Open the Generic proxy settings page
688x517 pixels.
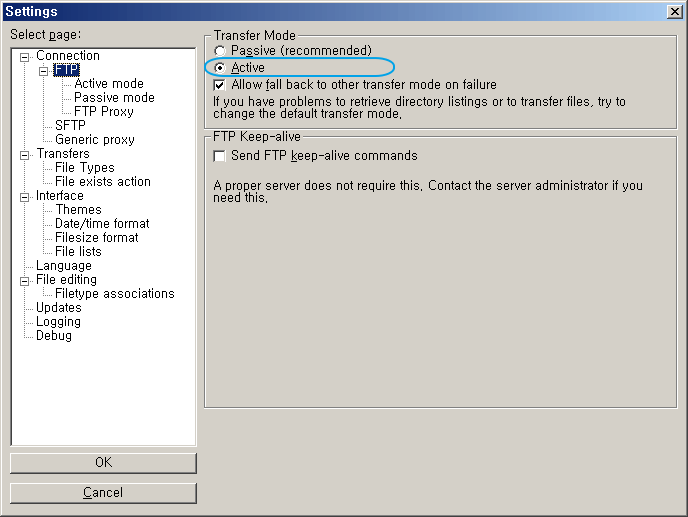click(x=95, y=140)
